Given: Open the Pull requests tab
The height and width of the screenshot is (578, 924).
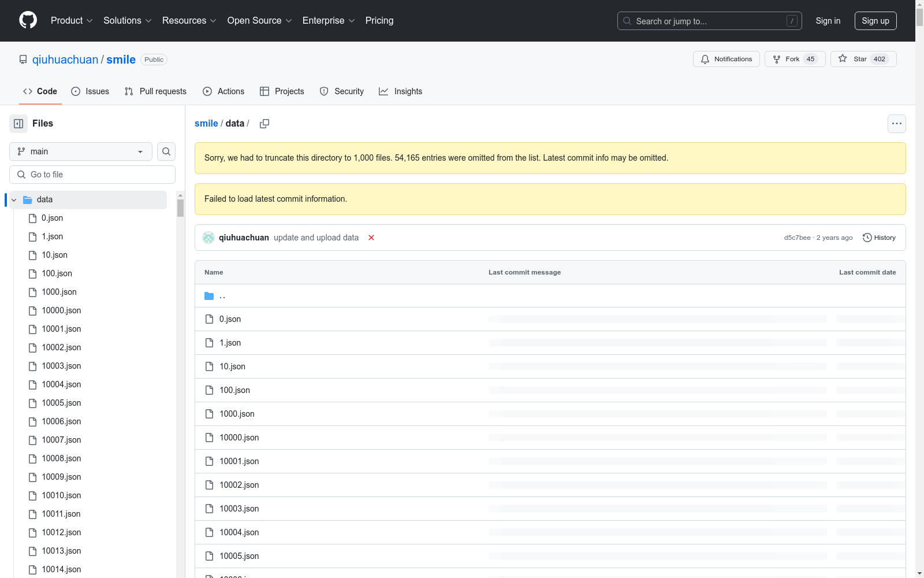Looking at the screenshot, I should [x=155, y=91].
